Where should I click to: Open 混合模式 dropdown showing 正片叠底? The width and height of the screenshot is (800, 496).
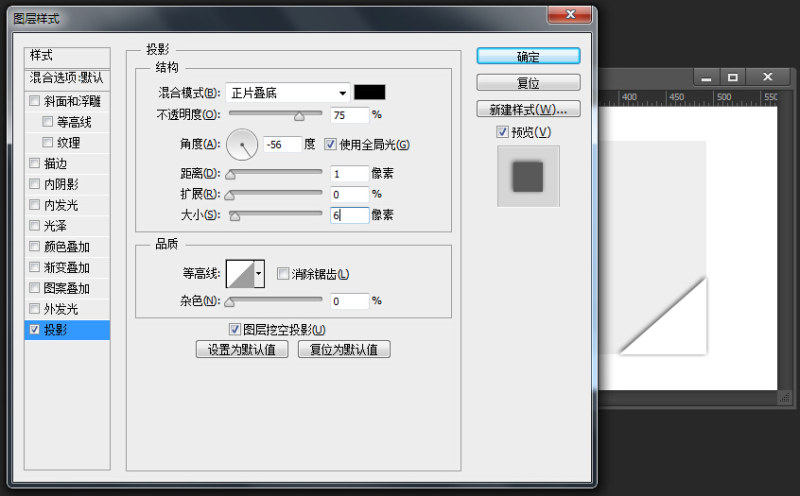coord(288,93)
